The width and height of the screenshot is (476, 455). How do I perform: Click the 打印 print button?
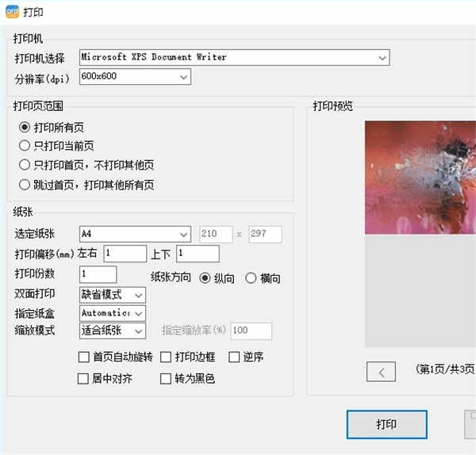tap(387, 424)
